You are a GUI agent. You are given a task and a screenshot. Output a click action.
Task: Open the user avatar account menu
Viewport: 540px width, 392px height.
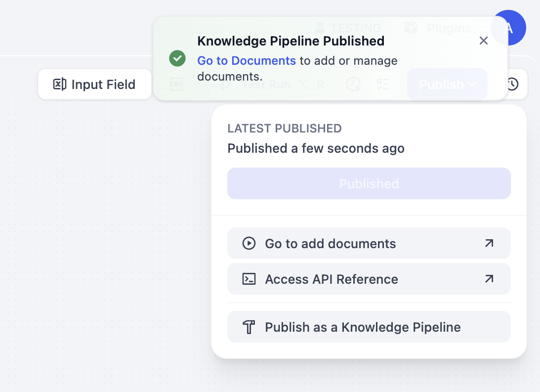coord(509,28)
